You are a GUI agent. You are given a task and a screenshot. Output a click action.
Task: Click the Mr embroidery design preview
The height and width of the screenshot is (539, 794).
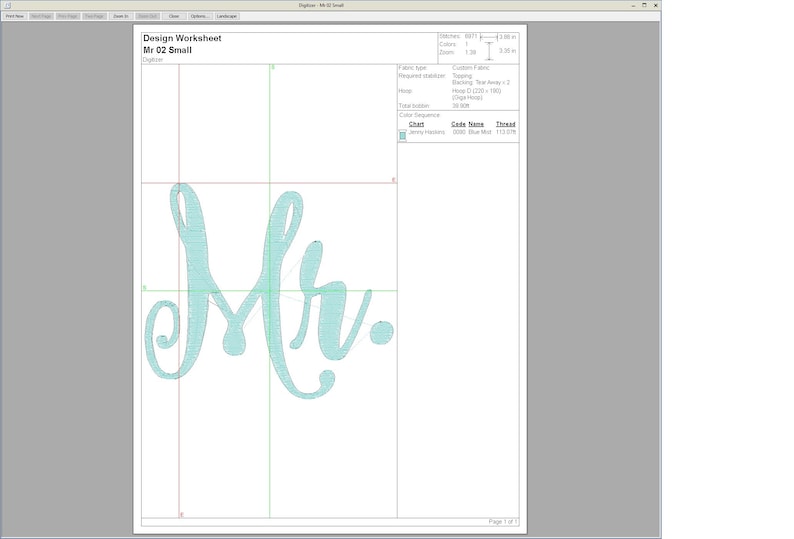click(269, 291)
